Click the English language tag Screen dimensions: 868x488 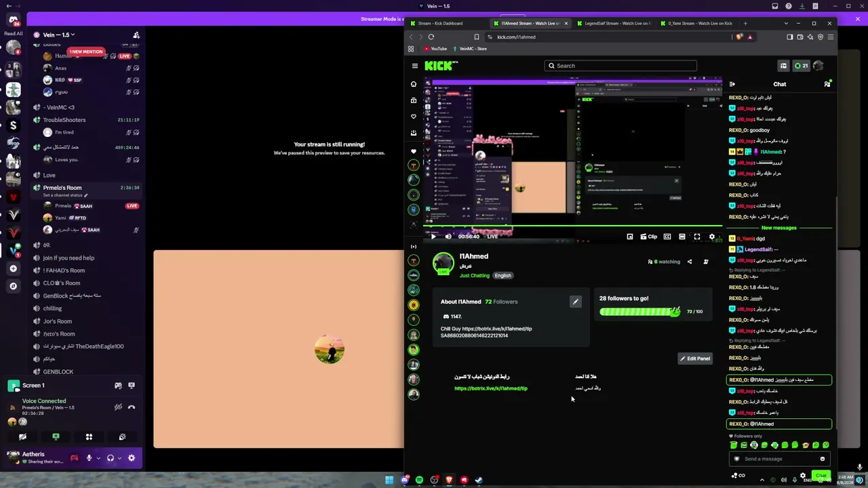502,276
